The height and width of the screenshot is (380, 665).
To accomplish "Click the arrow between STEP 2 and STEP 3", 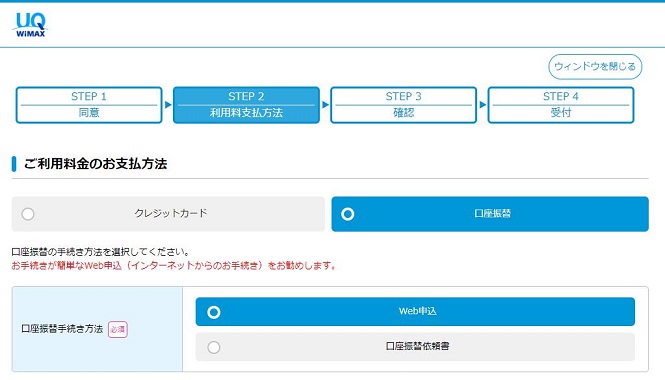I will [x=325, y=105].
